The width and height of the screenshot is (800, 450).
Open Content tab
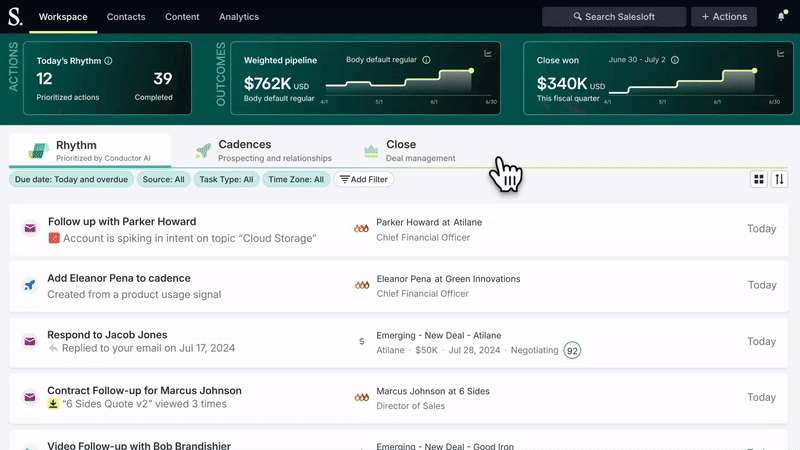coord(182,17)
